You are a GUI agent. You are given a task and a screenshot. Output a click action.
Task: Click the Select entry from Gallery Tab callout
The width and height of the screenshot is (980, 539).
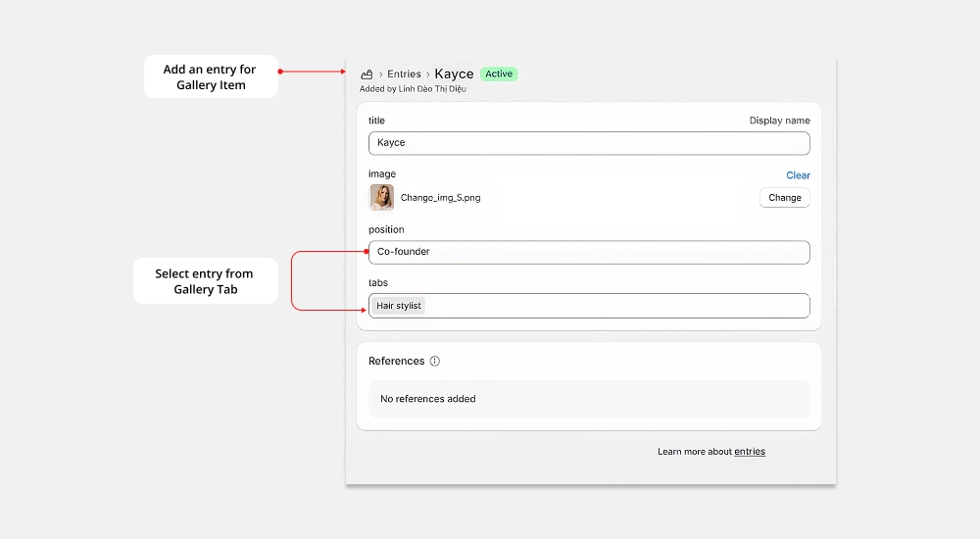pos(206,281)
